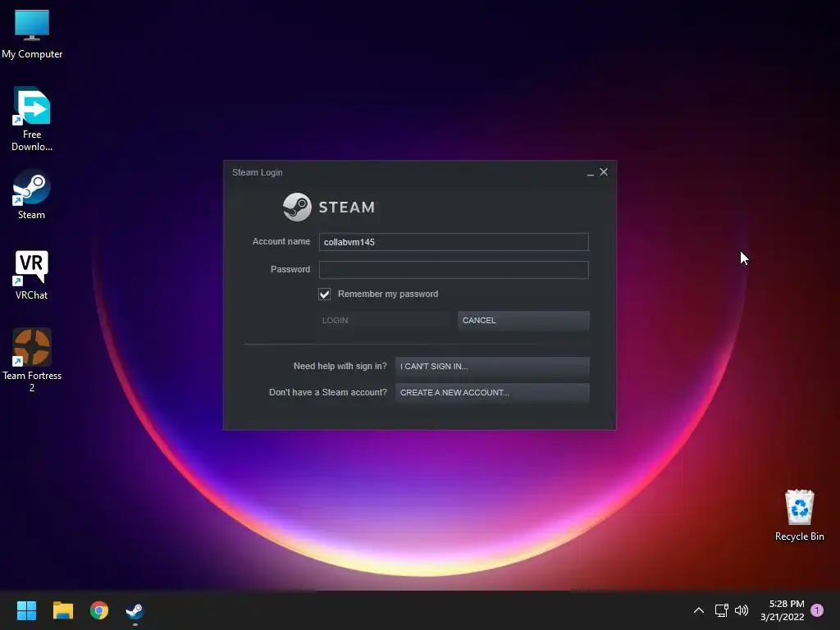840x630 pixels.
Task: Open the clock and date panel
Action: [x=782, y=610]
